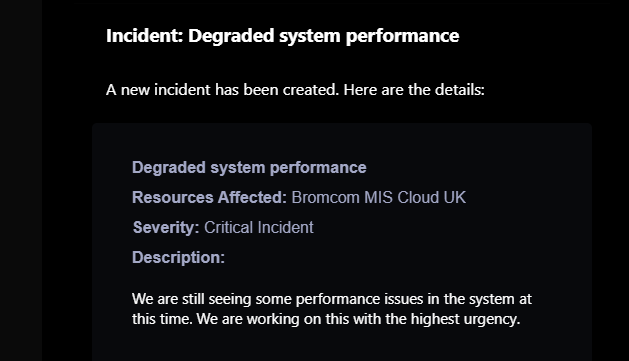Click the word "Incident:" in the main heading
Screen dimensions: 629x361
(x=145, y=36)
